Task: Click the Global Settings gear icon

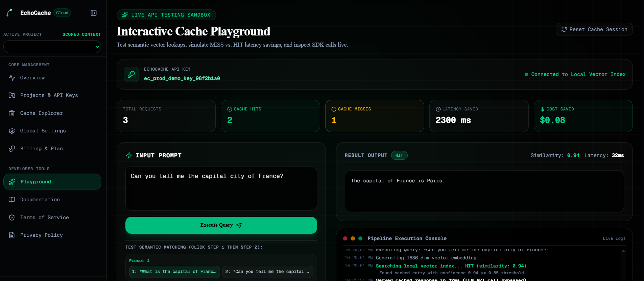Action: [12, 131]
